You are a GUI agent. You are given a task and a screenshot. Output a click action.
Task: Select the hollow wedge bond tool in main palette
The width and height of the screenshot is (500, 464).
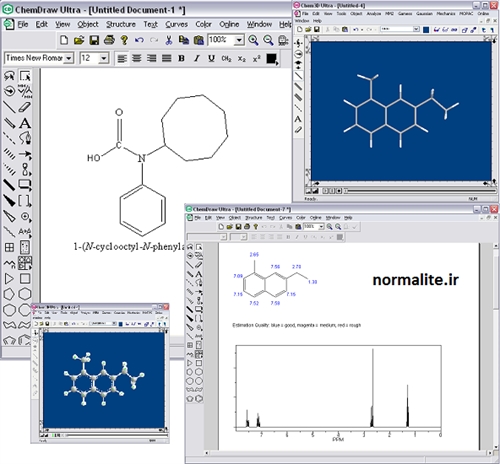click(9, 216)
